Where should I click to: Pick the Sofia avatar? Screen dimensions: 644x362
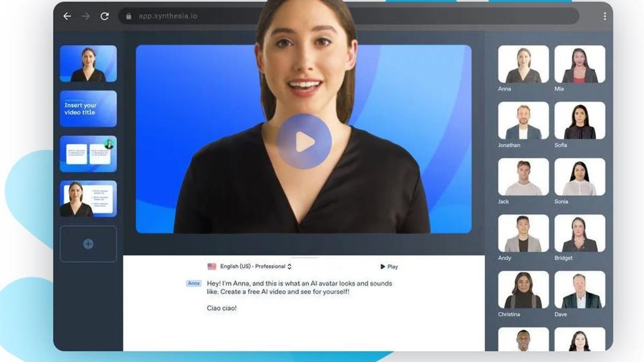tap(580, 121)
